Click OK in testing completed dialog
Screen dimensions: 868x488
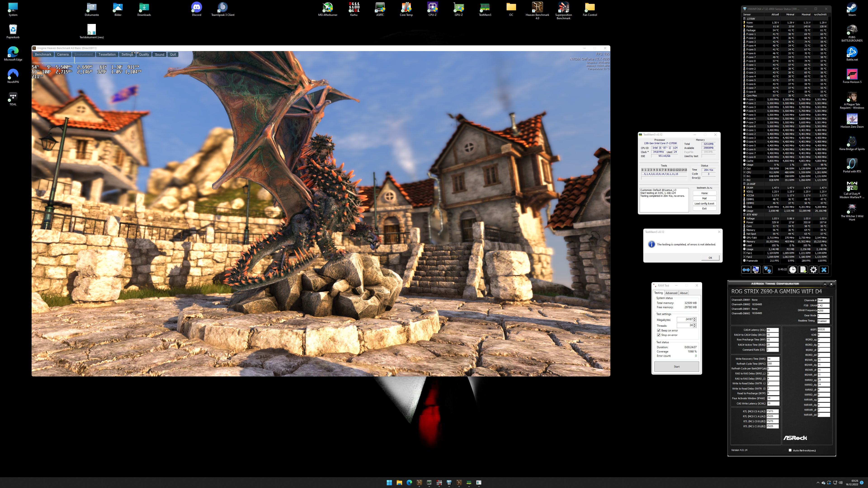click(x=710, y=258)
